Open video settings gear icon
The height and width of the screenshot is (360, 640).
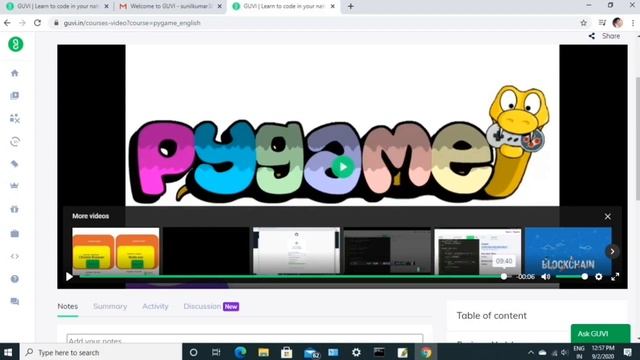(598, 277)
